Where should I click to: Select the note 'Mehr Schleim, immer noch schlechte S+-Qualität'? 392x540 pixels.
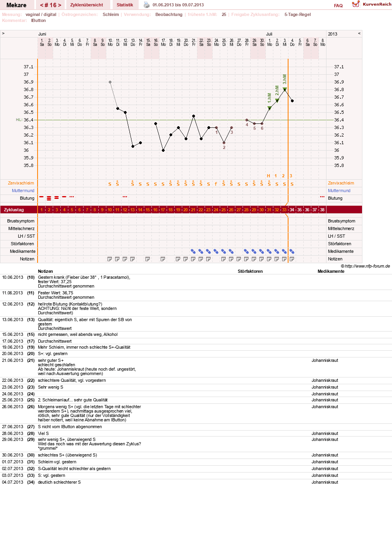(x=84, y=347)
